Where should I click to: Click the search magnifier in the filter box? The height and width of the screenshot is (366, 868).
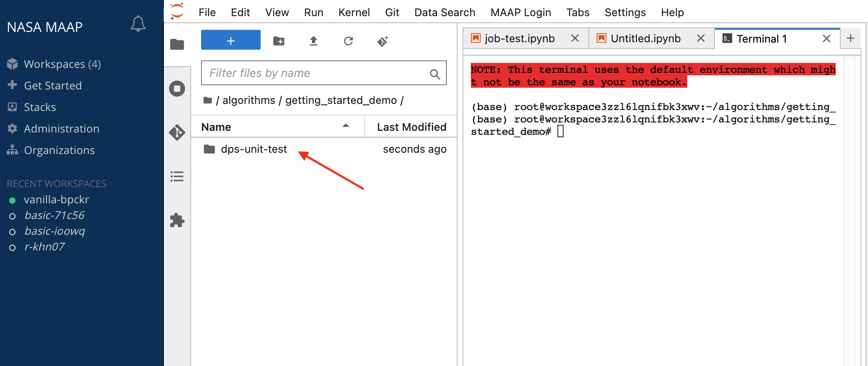click(x=435, y=74)
